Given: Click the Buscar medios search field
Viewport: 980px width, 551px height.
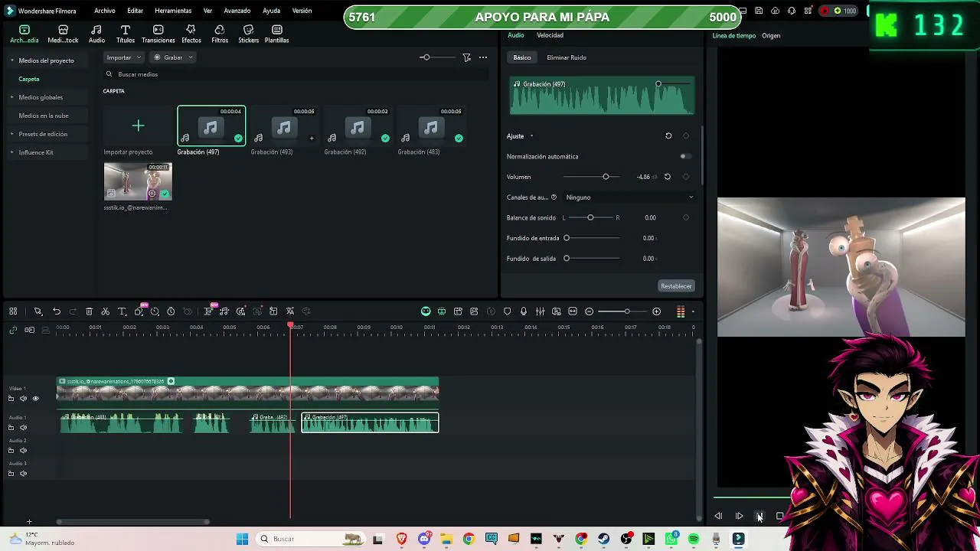Looking at the screenshot, I should [x=296, y=74].
